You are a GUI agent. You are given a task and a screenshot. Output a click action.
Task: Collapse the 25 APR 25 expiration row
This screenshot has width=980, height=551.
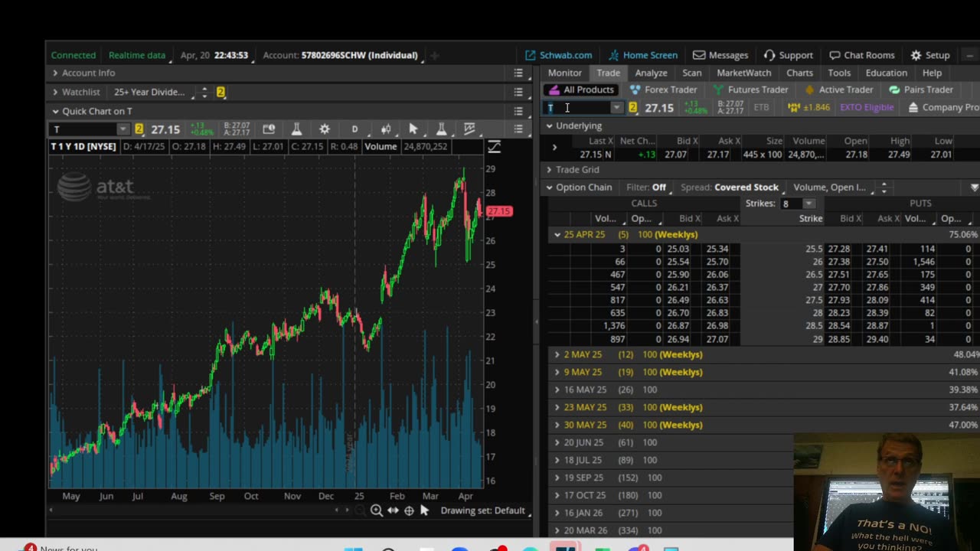click(x=557, y=235)
